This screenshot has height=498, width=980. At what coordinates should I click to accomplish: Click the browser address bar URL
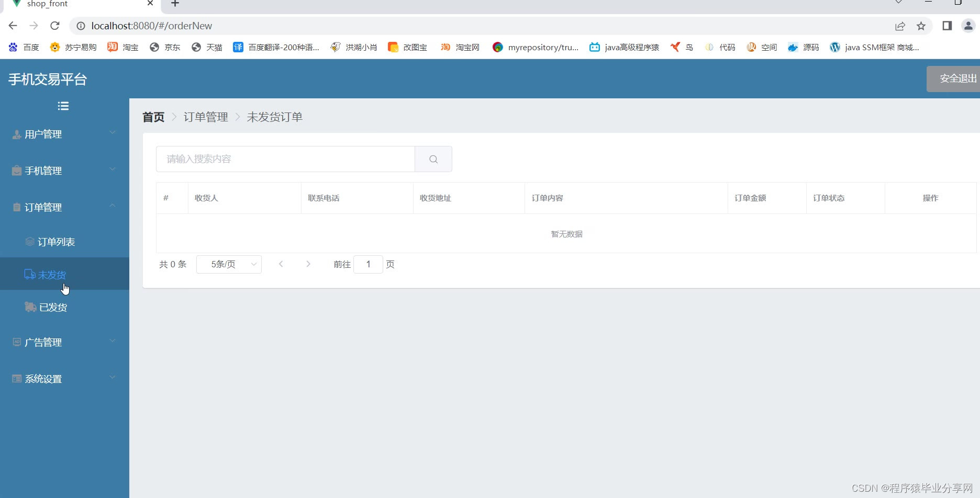152,26
